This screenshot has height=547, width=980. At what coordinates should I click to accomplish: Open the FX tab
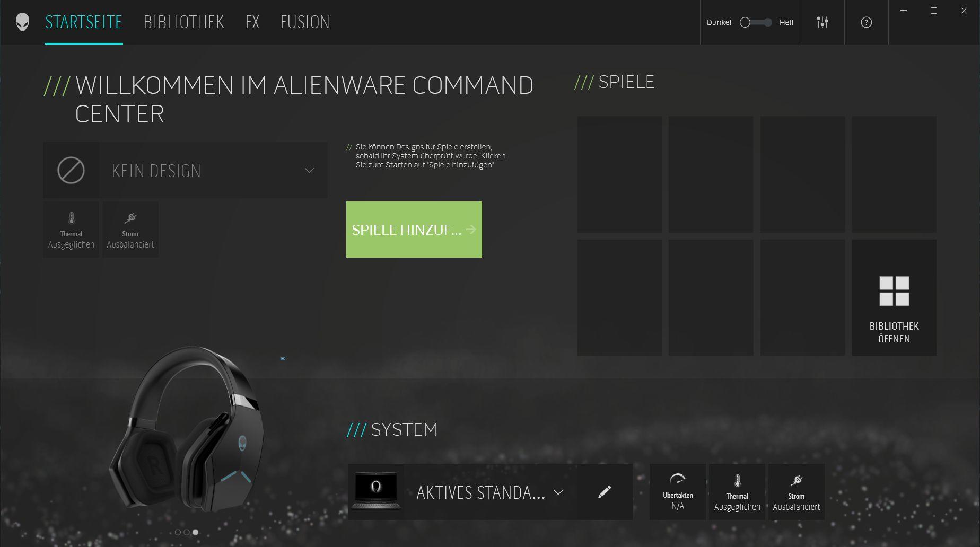pos(252,22)
